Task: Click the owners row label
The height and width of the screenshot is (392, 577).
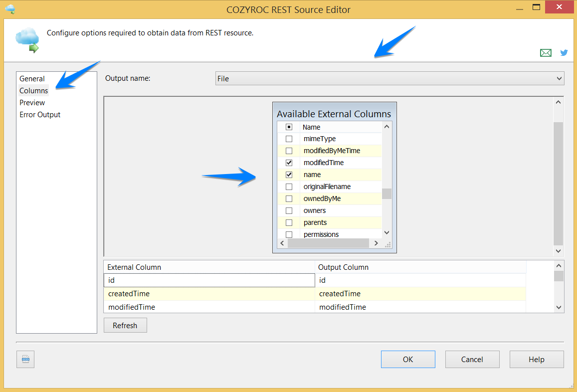Action: pos(315,210)
